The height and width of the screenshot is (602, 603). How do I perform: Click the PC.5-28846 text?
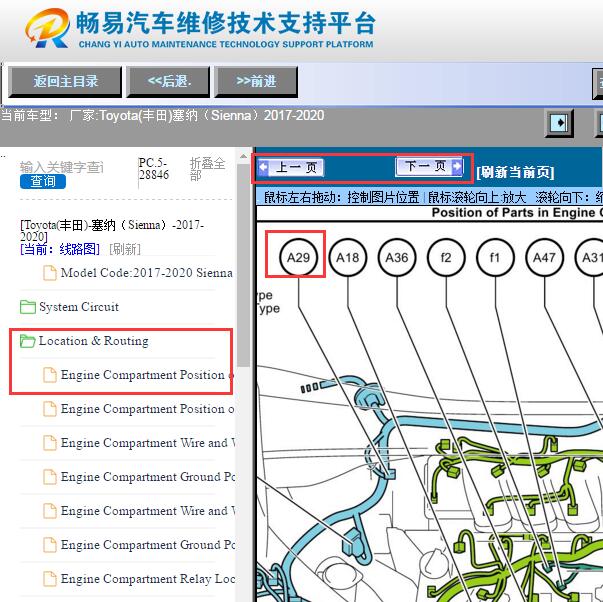[153, 169]
